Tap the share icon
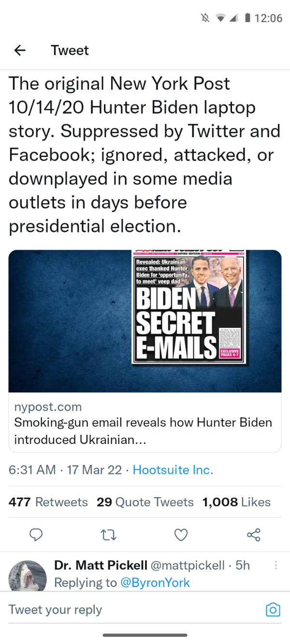The image size is (290, 644). [x=253, y=535]
